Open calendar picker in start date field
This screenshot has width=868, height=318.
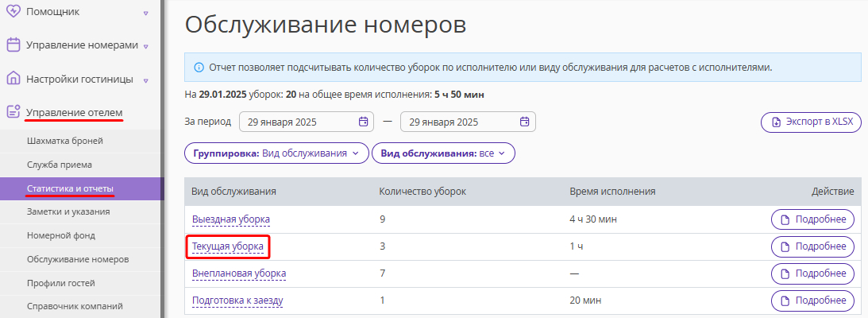tap(363, 122)
